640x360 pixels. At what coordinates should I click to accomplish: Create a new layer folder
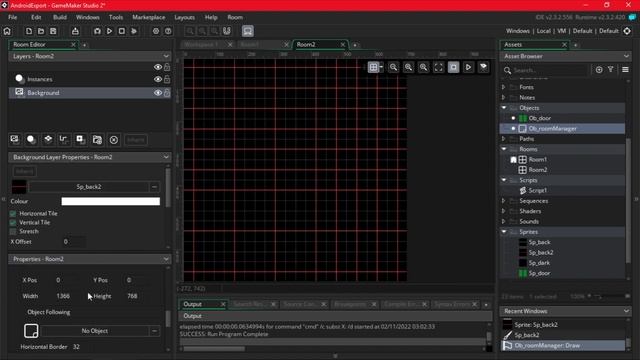click(x=97, y=140)
